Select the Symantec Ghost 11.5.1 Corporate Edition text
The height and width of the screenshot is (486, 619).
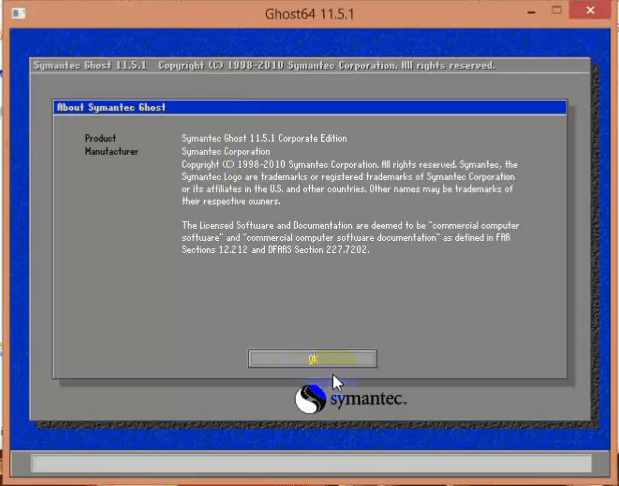click(264, 138)
